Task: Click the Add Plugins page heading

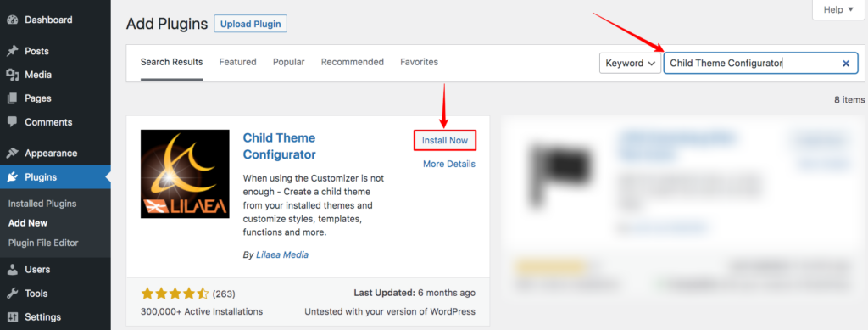Action: click(x=167, y=24)
